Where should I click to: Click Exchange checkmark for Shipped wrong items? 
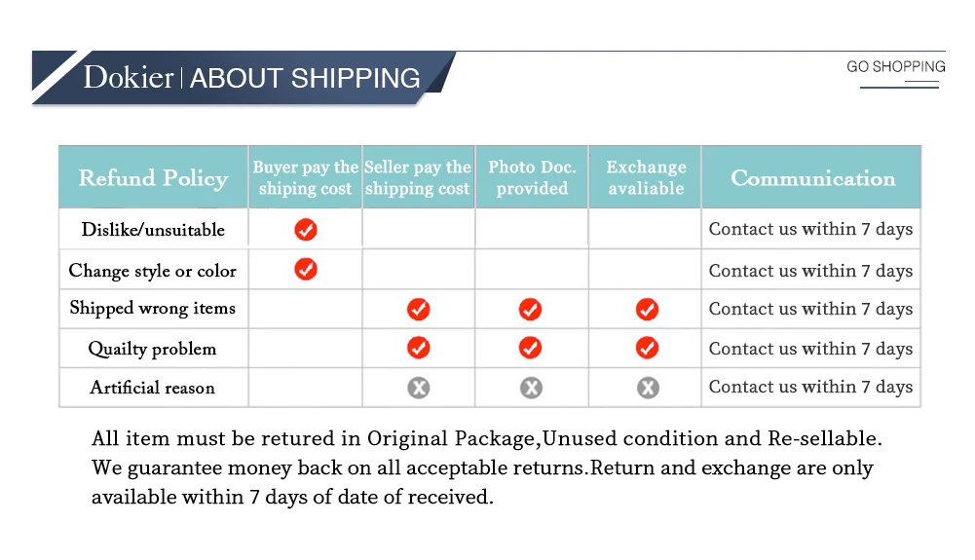click(647, 310)
